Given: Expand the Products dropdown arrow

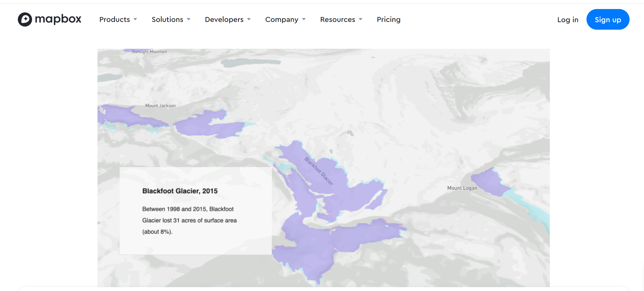Looking at the screenshot, I should point(135,19).
